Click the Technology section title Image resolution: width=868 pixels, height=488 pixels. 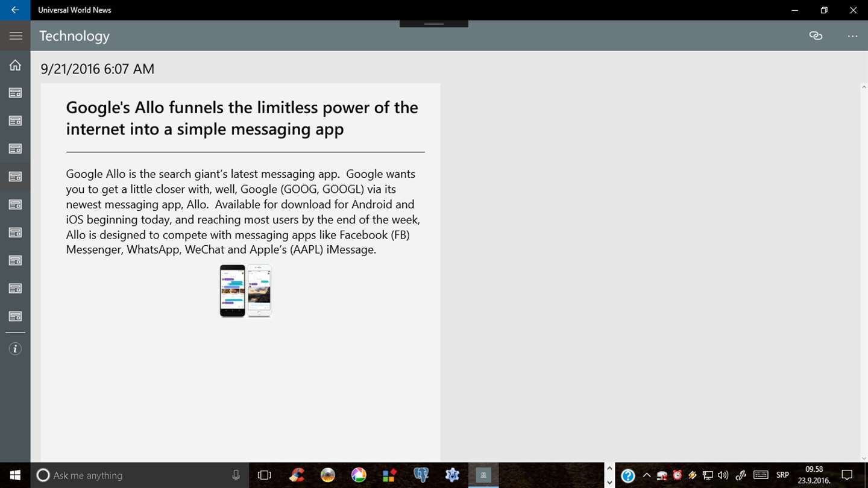pos(75,36)
